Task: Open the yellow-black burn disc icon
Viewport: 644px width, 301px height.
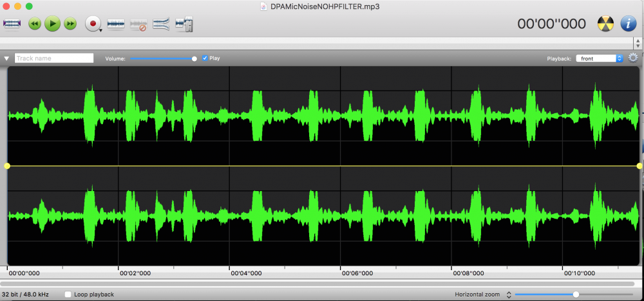Action: point(605,24)
